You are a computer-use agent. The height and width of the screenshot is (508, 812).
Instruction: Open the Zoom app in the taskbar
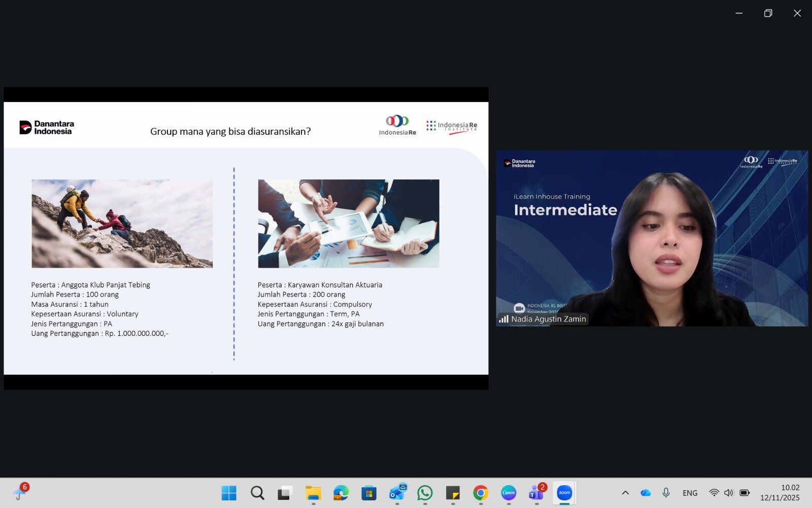pyautogui.click(x=564, y=493)
